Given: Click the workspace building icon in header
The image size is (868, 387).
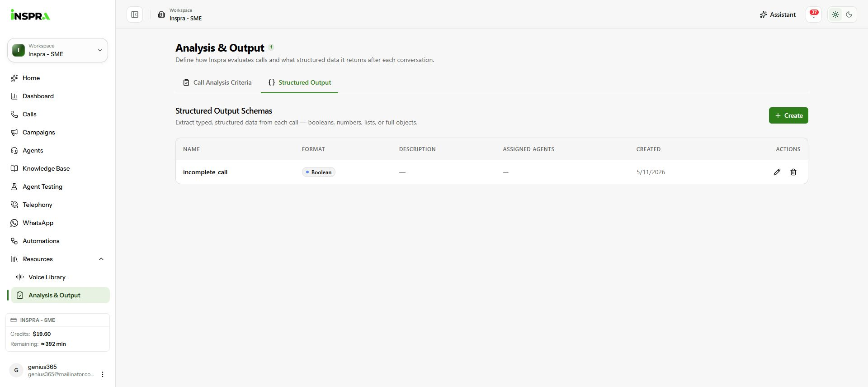Looking at the screenshot, I should [161, 14].
